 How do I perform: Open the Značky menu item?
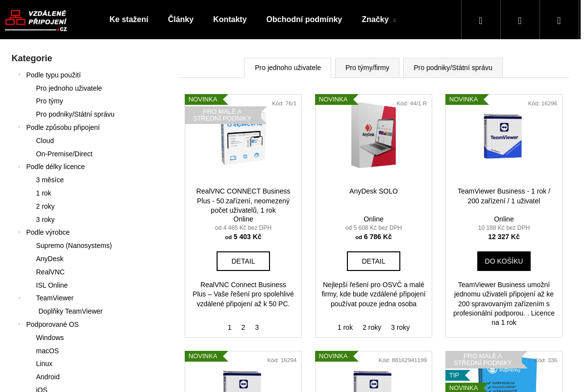[375, 20]
